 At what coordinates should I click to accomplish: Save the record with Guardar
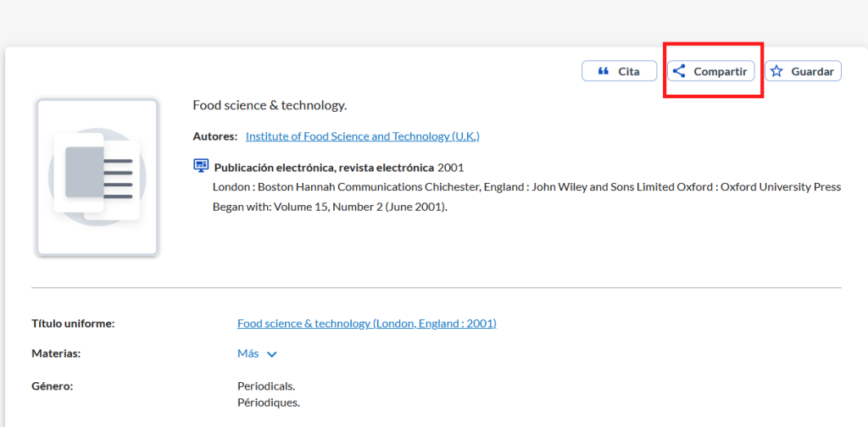pos(803,71)
